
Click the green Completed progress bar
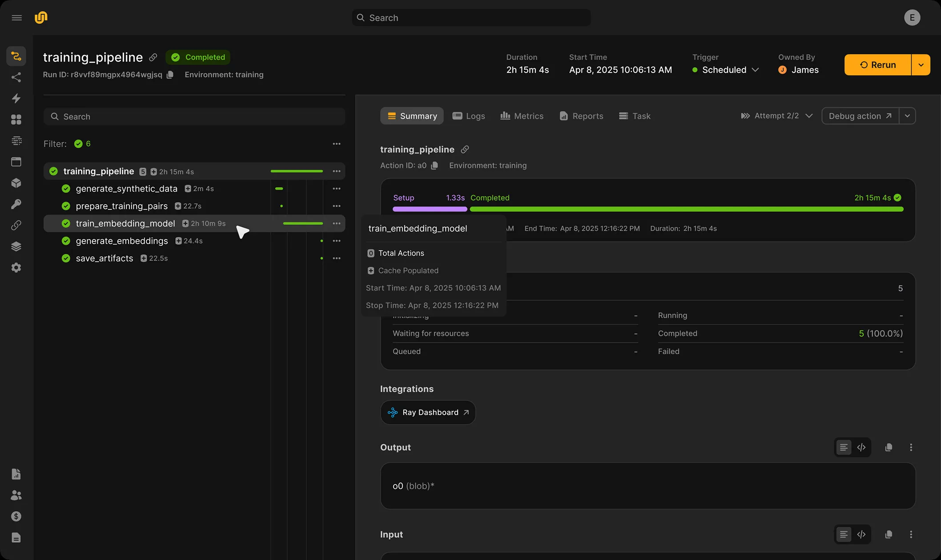(686, 209)
